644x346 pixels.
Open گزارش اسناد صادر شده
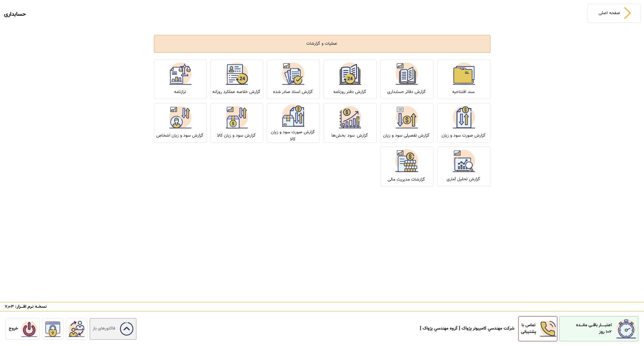click(x=293, y=79)
